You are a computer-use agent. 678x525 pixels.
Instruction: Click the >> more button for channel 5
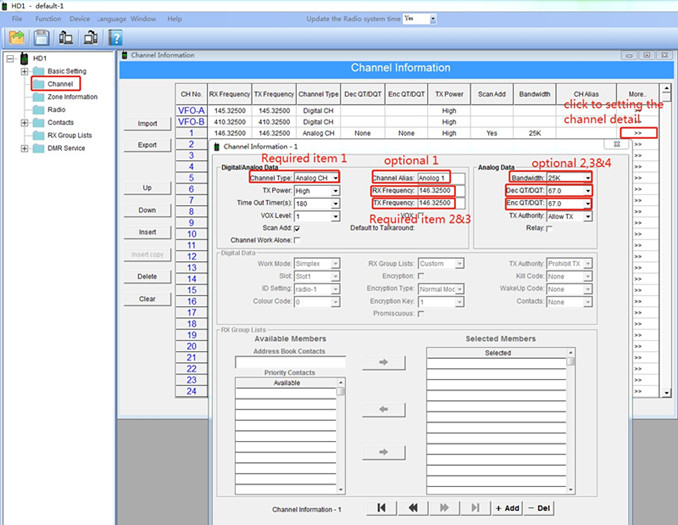pyautogui.click(x=638, y=178)
